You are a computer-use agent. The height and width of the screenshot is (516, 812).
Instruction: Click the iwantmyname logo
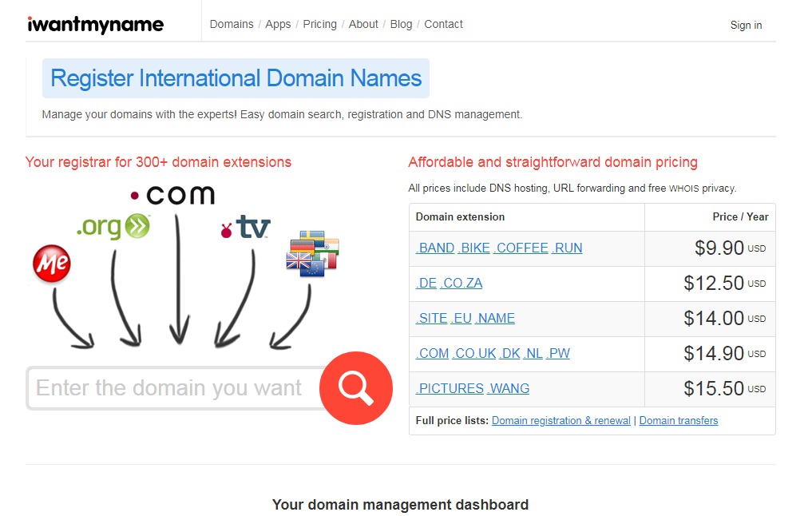point(95,24)
